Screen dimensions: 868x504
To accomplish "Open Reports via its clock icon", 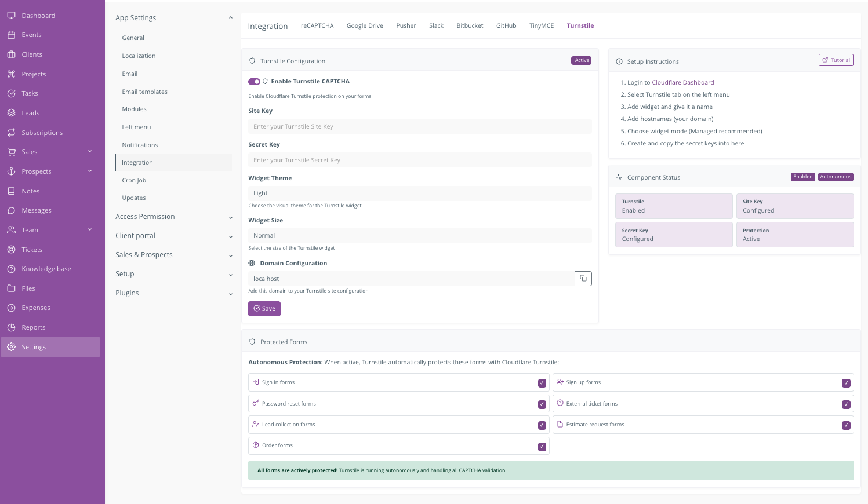I will coord(12,327).
